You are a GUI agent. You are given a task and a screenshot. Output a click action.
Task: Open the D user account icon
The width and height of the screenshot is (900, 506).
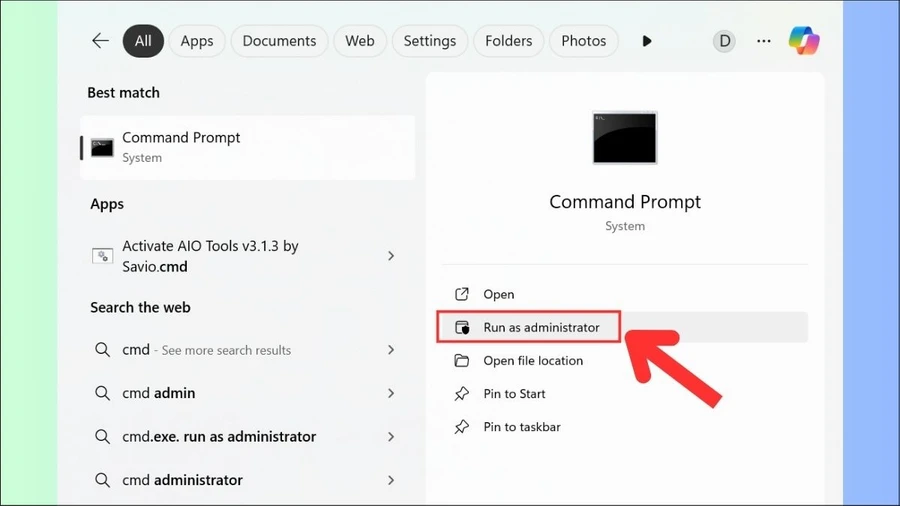coord(724,41)
